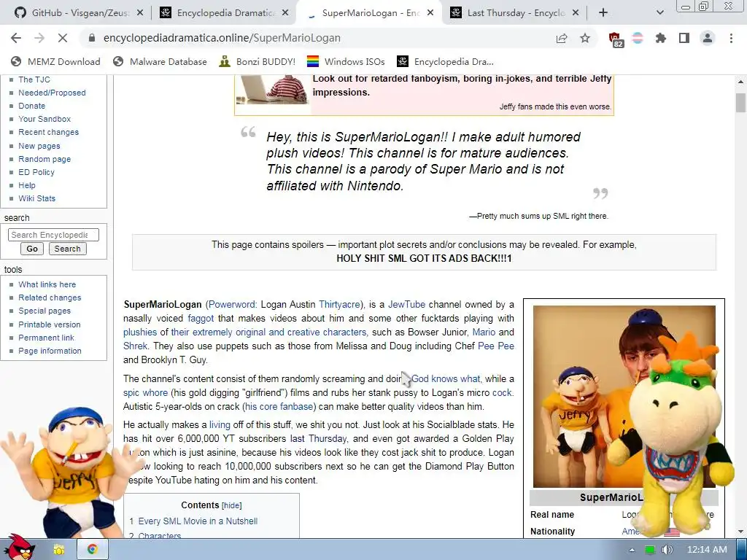This screenshot has width=747, height=560.
Task: Open Permanent link tool
Action: pyautogui.click(x=46, y=338)
